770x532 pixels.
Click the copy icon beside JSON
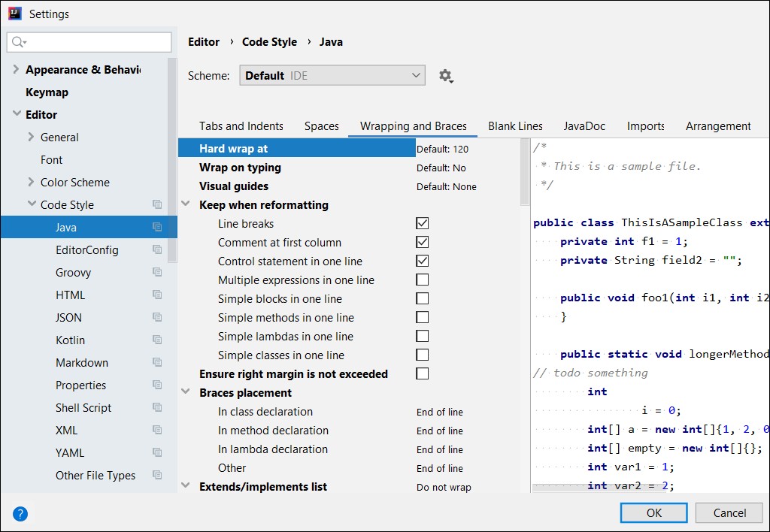pyautogui.click(x=157, y=317)
